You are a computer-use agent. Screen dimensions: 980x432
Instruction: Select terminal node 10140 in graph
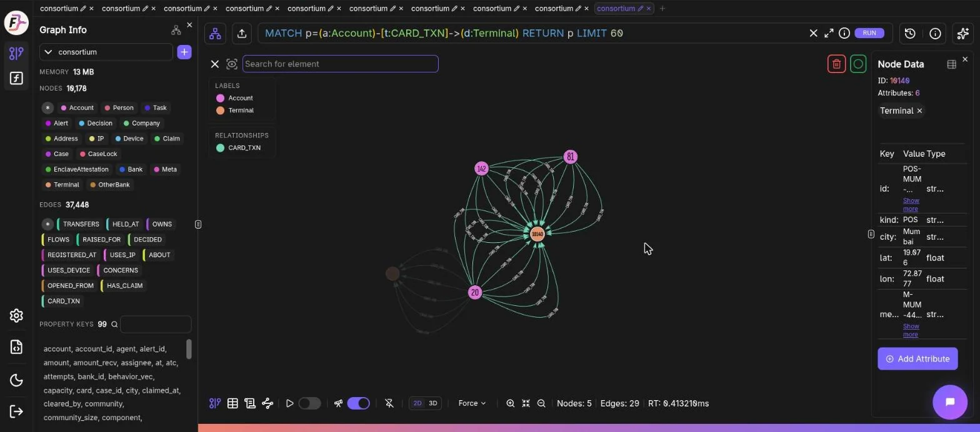(x=537, y=234)
